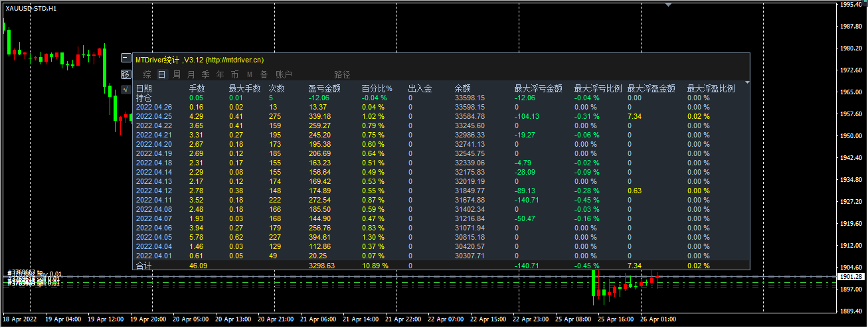Viewport: 868px width, 328px height.
Task: Select the 2022.04.11 date row
Action: 153,200
